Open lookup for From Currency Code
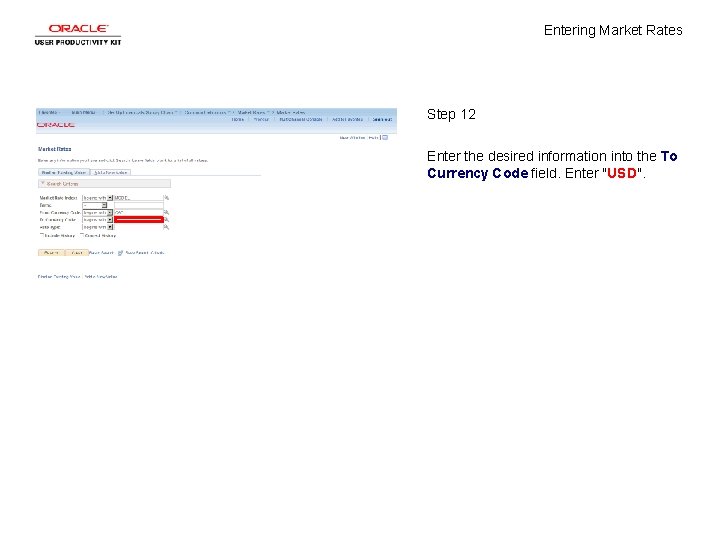The image size is (720, 540). tap(167, 213)
